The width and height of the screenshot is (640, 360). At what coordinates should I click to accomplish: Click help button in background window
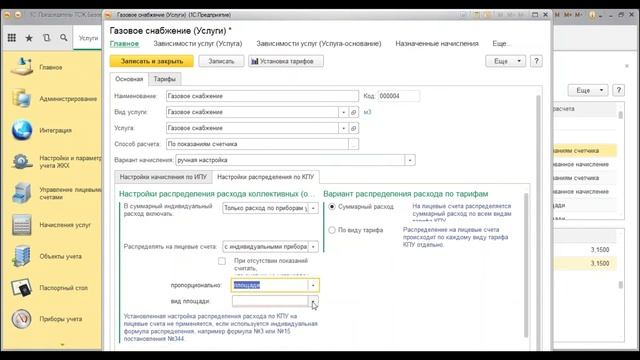pyautogui.click(x=619, y=90)
